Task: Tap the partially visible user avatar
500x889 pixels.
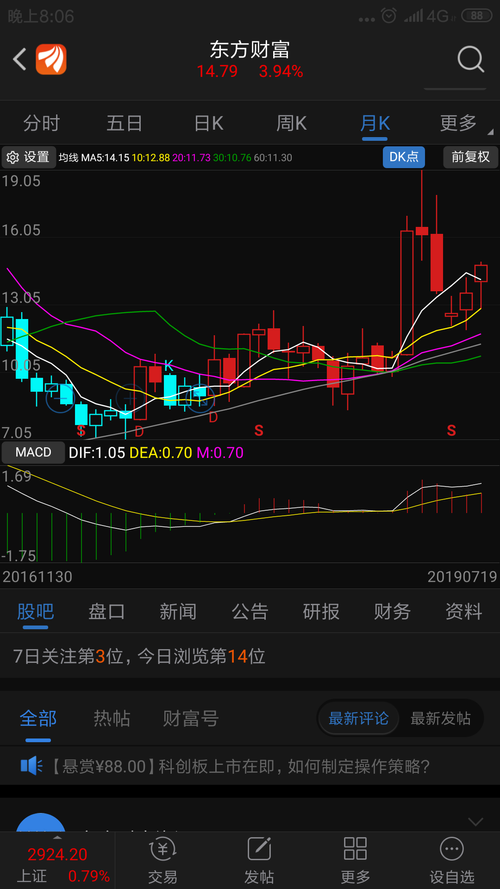Action: 41,822
